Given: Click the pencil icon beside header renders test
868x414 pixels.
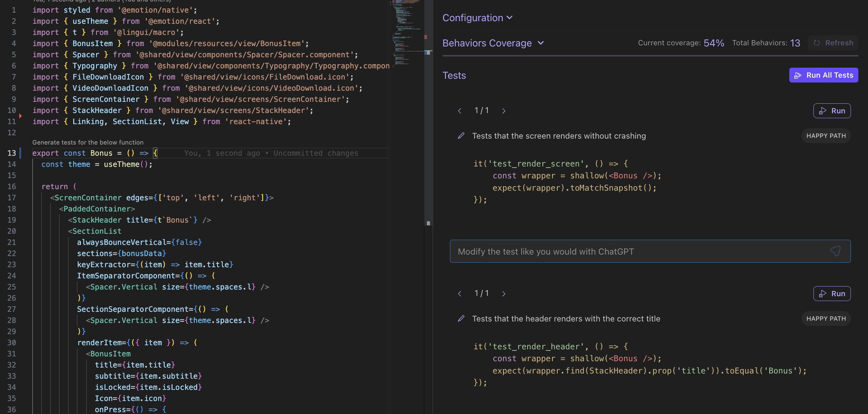Looking at the screenshot, I should click(461, 319).
